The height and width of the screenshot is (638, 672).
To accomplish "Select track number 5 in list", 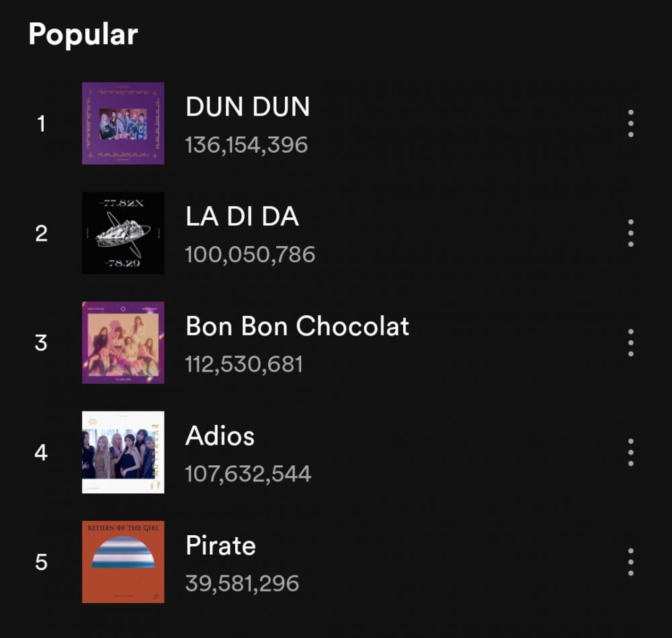I will [x=41, y=562].
